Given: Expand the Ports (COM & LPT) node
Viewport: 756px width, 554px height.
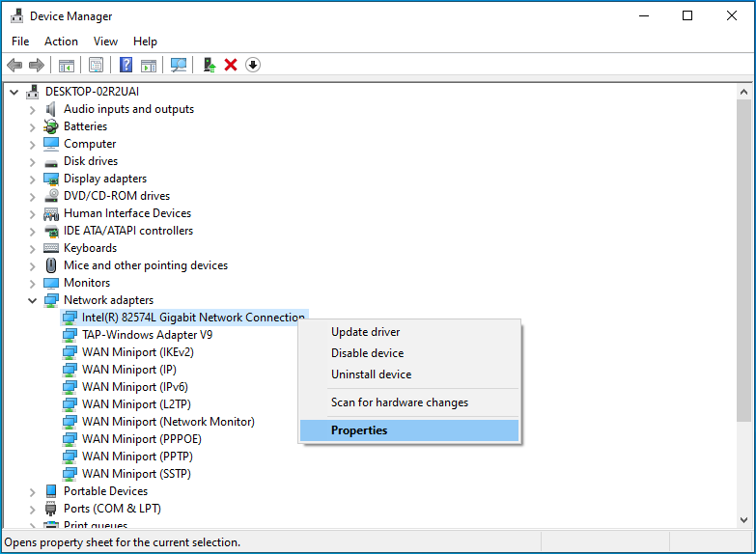Looking at the screenshot, I should tap(32, 509).
